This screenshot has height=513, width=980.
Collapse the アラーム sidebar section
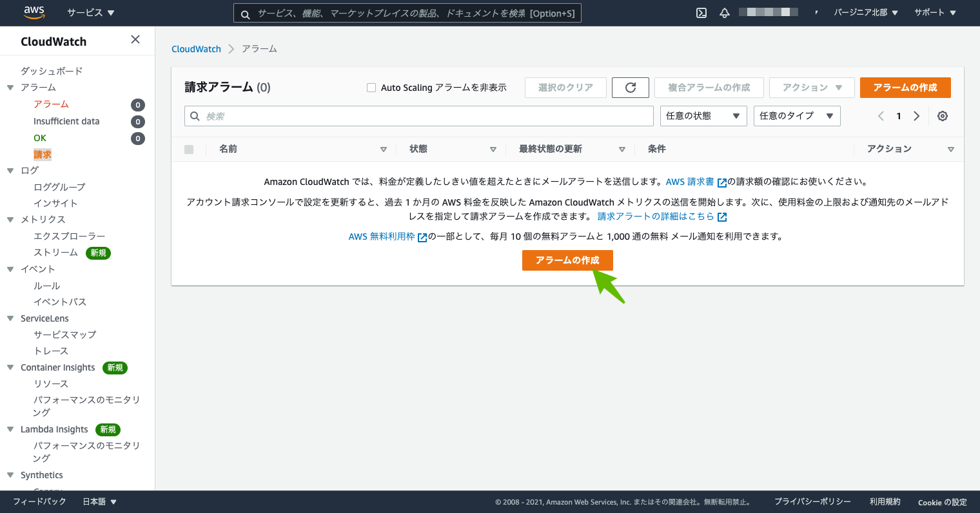[10, 88]
